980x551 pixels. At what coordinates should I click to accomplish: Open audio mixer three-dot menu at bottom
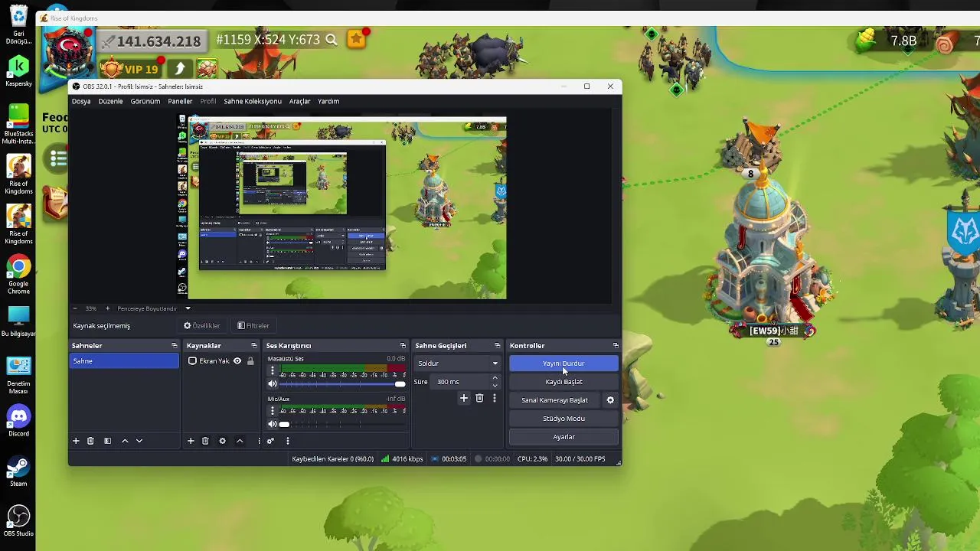(288, 441)
